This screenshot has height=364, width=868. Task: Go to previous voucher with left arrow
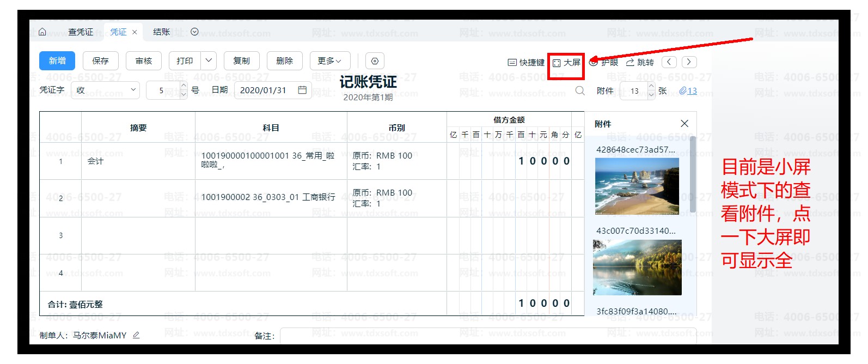669,62
